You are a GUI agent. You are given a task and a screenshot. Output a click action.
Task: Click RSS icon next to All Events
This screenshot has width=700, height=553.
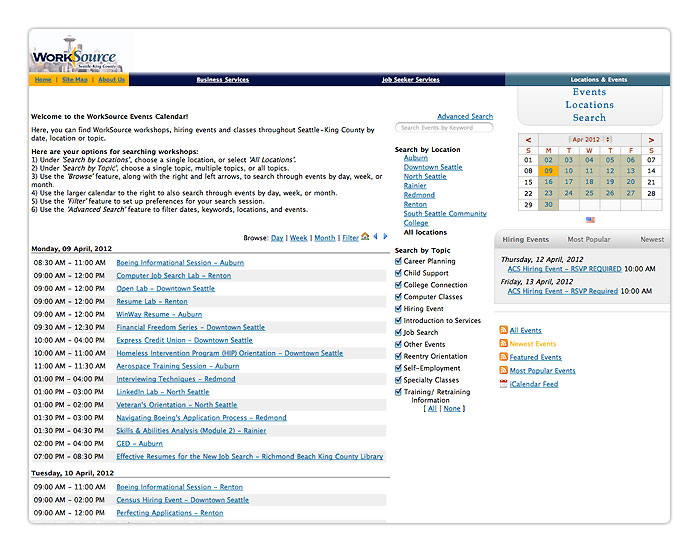(x=504, y=330)
